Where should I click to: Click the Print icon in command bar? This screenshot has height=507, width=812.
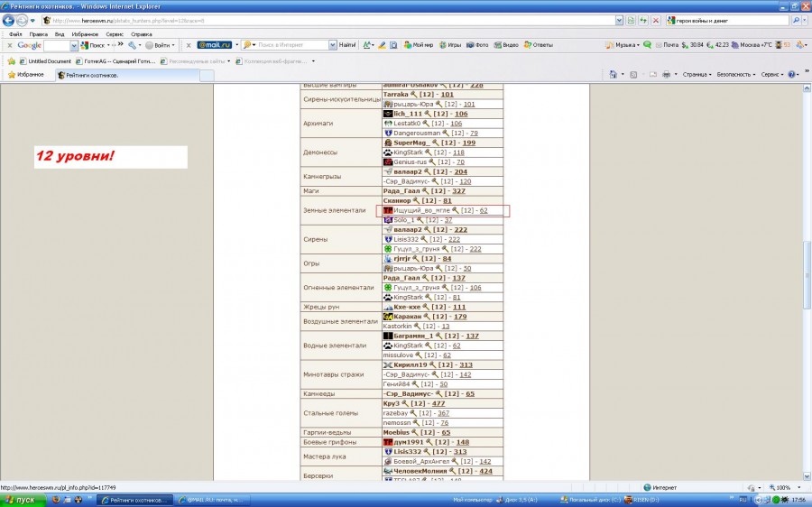(667, 75)
